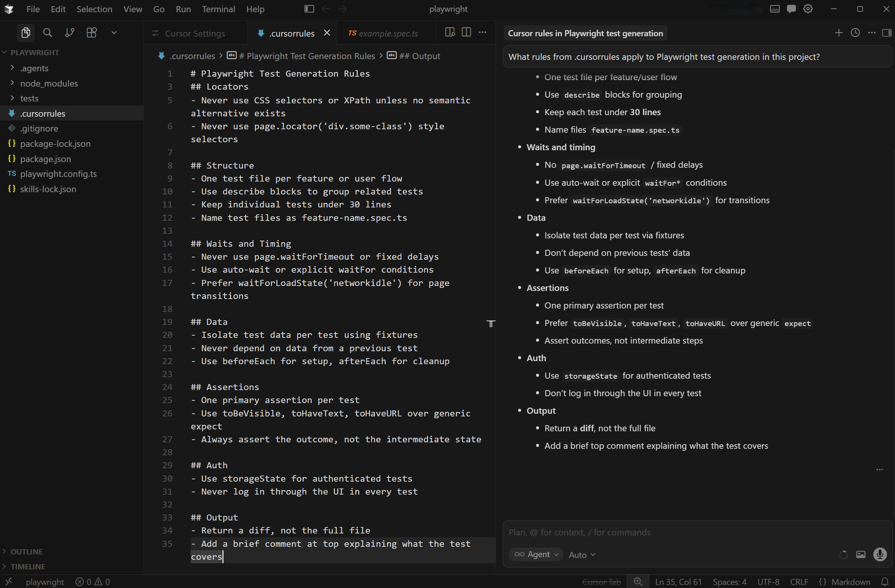The image size is (895, 588).
Task: Open the Search view in the sidebar
Action: 48,33
